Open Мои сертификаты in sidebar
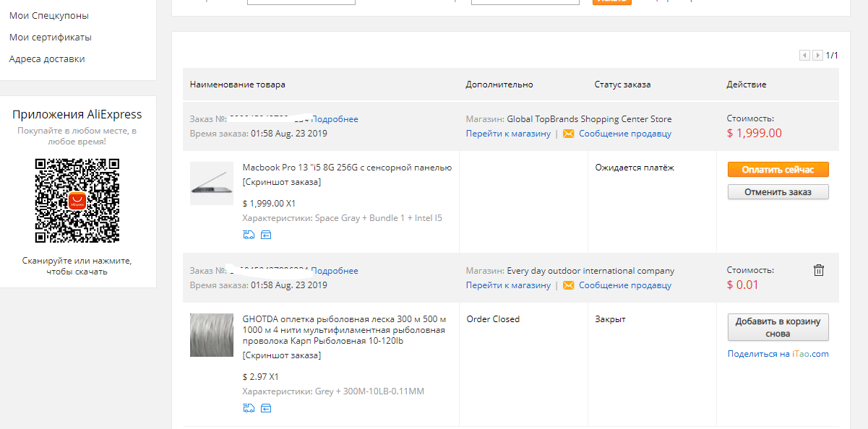 pyautogui.click(x=51, y=37)
